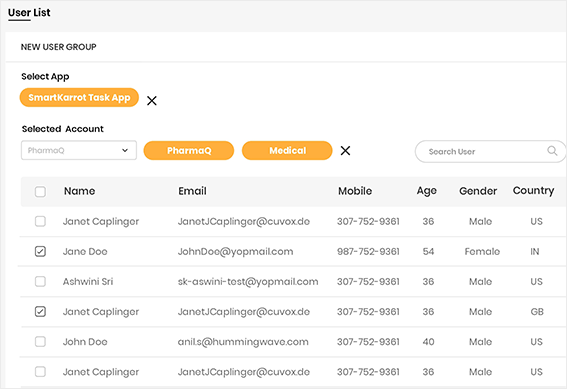Click the country cell GB
This screenshot has height=389, width=567.
pyautogui.click(x=537, y=312)
